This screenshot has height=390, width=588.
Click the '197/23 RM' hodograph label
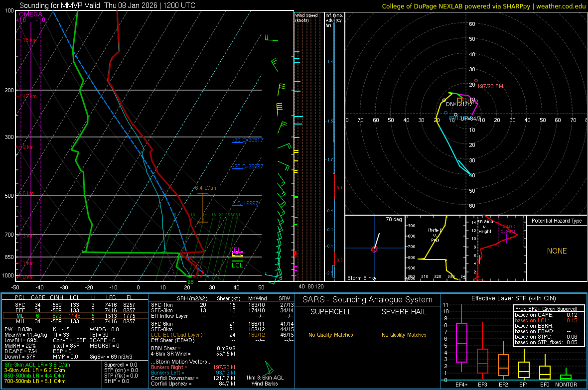pyautogui.click(x=490, y=86)
